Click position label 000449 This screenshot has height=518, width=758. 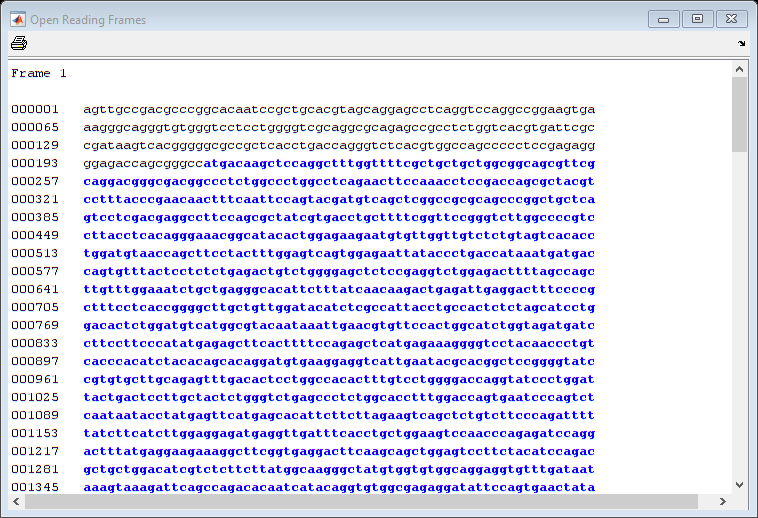[35, 235]
